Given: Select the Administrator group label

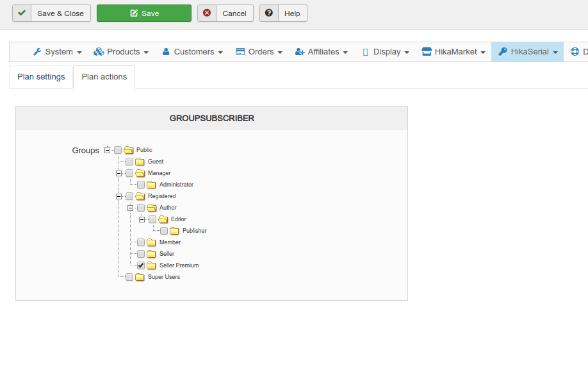Looking at the screenshot, I should [x=176, y=185].
